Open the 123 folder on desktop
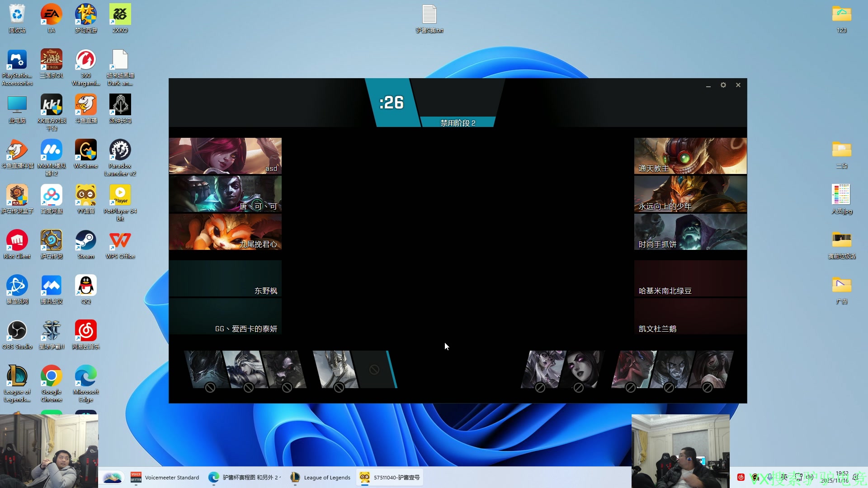Image resolution: width=868 pixels, height=488 pixels. pos(841,14)
